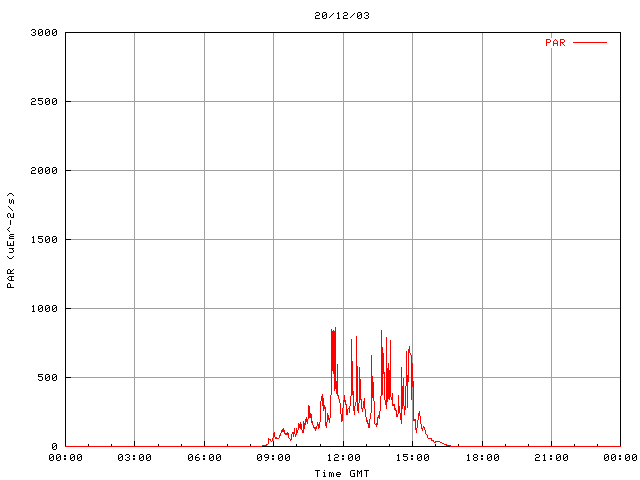640x480 pixels.
Task: Click the 15:00 time tick label
Action: pos(413,458)
